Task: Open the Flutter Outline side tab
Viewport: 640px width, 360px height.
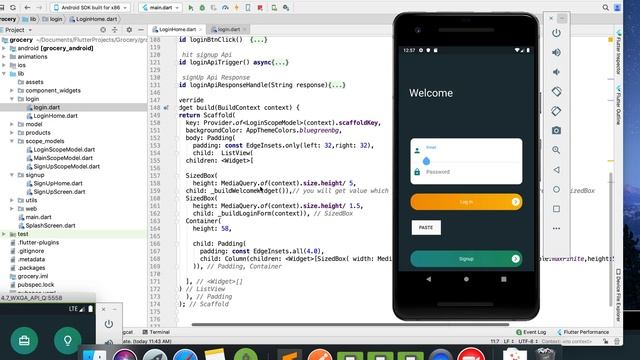Action: pos(618,105)
